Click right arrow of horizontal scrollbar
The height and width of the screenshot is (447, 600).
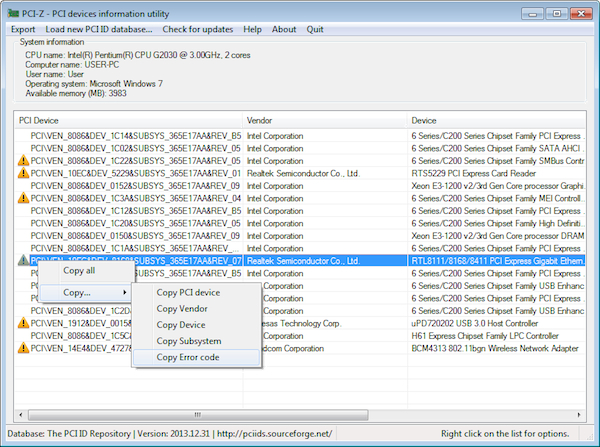579,415
